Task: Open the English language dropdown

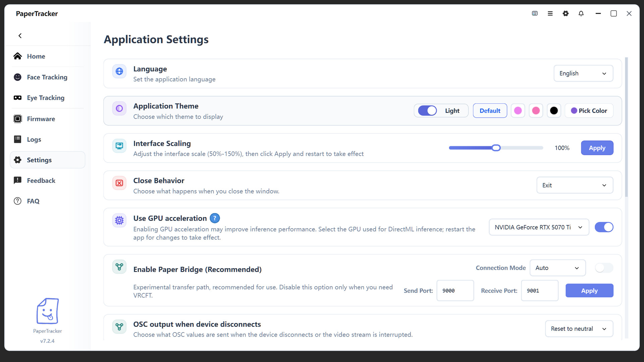Action: [583, 73]
